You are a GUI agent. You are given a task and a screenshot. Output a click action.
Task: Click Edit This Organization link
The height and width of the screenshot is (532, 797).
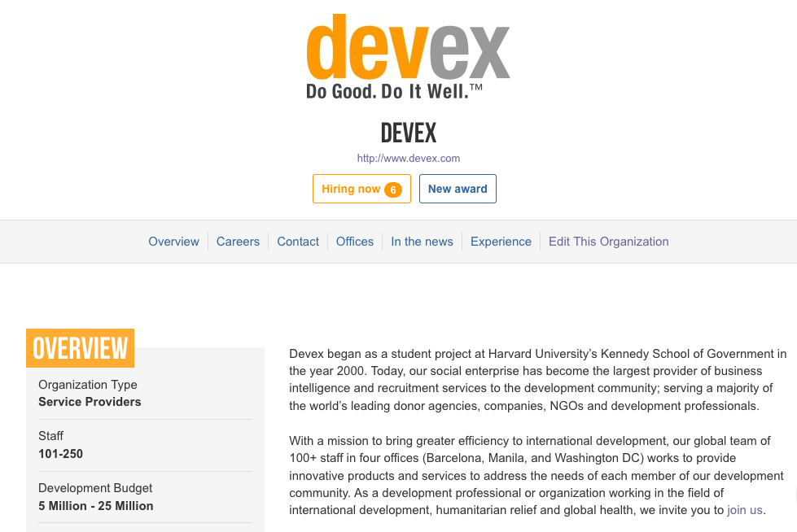(x=608, y=242)
